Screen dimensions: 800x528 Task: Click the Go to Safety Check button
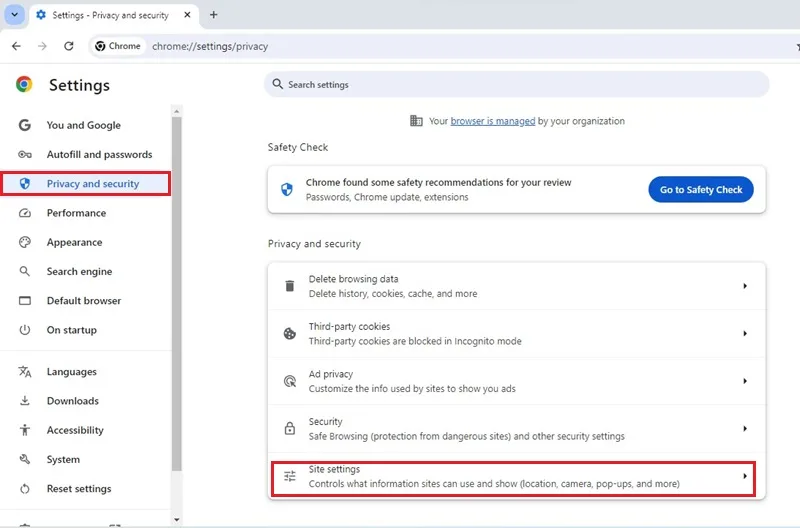tap(701, 189)
